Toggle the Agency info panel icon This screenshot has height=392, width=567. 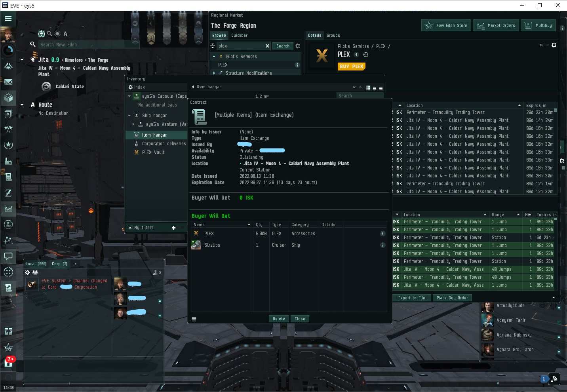(41, 34)
